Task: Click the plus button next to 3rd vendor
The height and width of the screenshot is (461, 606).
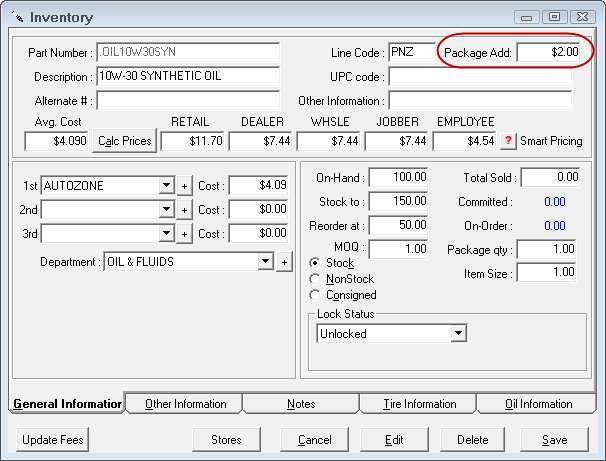Action: coord(184,233)
